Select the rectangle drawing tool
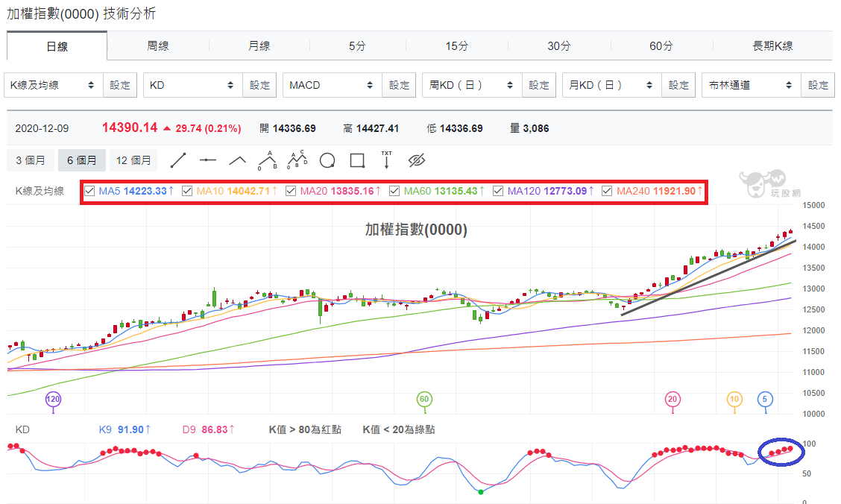The height and width of the screenshot is (504, 841). pyautogui.click(x=357, y=160)
